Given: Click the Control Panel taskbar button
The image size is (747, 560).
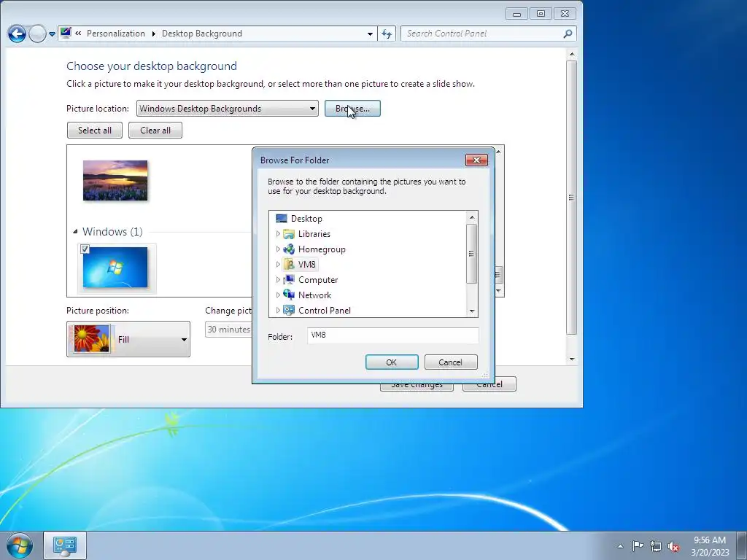Looking at the screenshot, I should tap(65, 545).
